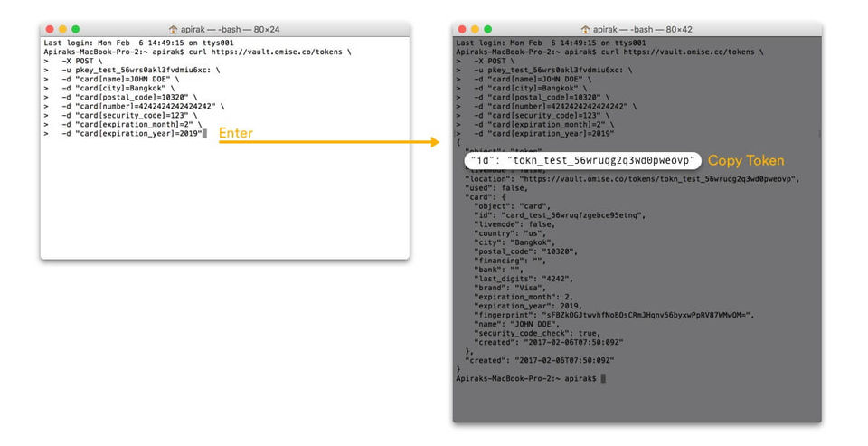868x446 pixels.
Task: Maximize the left 80×24 terminal with green button
Action: [x=75, y=29]
